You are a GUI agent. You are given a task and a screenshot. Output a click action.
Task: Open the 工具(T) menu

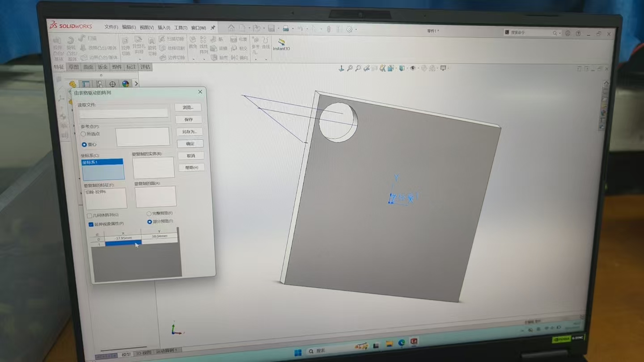tap(181, 28)
